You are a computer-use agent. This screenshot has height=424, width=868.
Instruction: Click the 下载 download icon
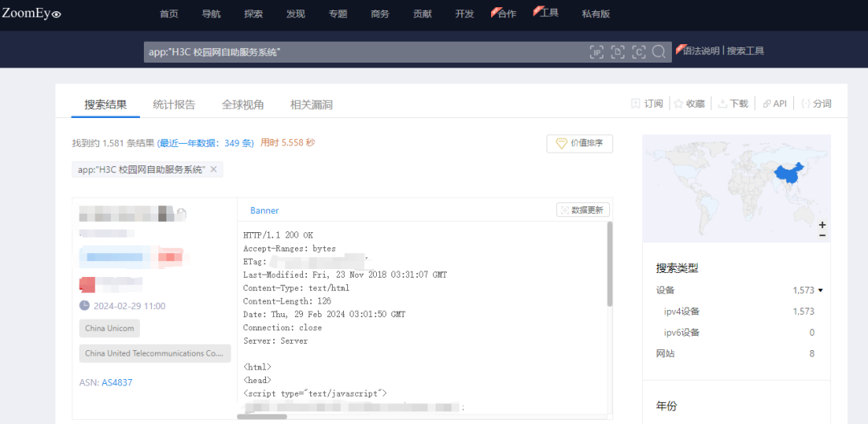coord(722,104)
